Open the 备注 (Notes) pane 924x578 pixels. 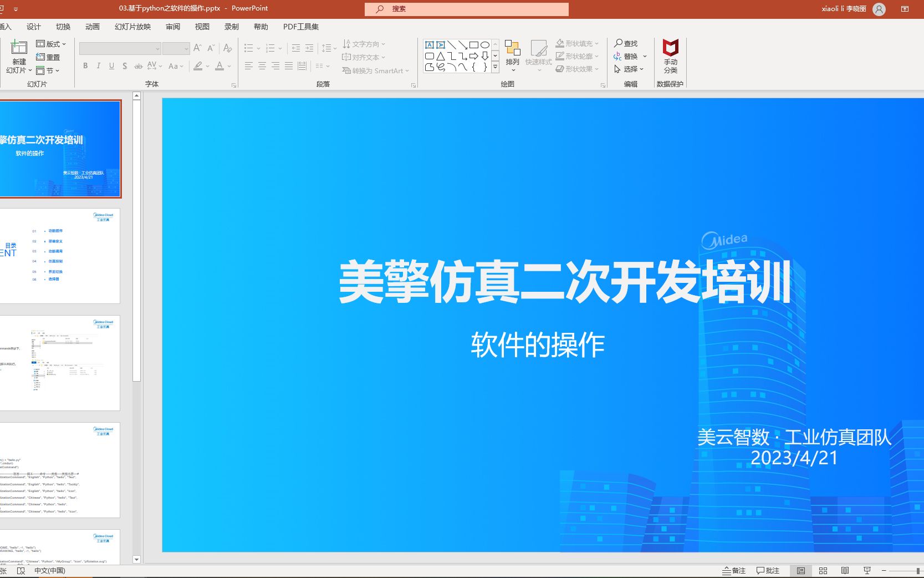[x=733, y=570]
